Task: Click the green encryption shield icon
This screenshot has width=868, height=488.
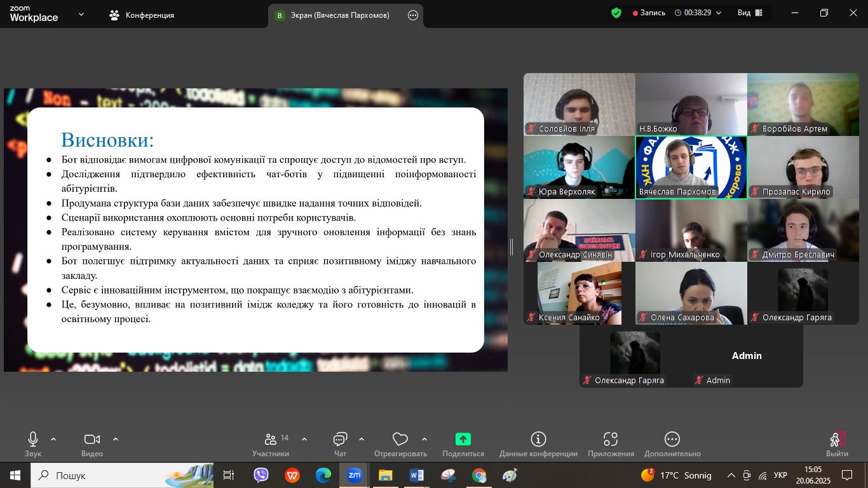Action: [616, 13]
